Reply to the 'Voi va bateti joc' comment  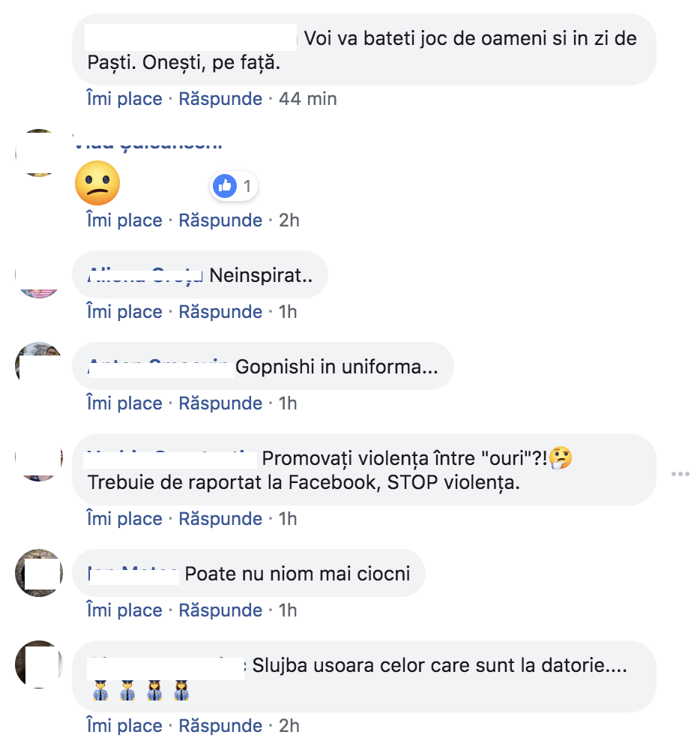pyautogui.click(x=220, y=99)
